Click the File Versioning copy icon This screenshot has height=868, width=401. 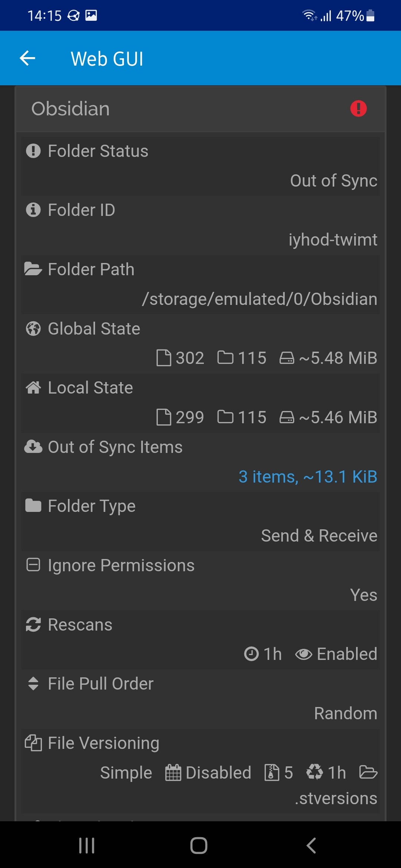[x=33, y=743]
